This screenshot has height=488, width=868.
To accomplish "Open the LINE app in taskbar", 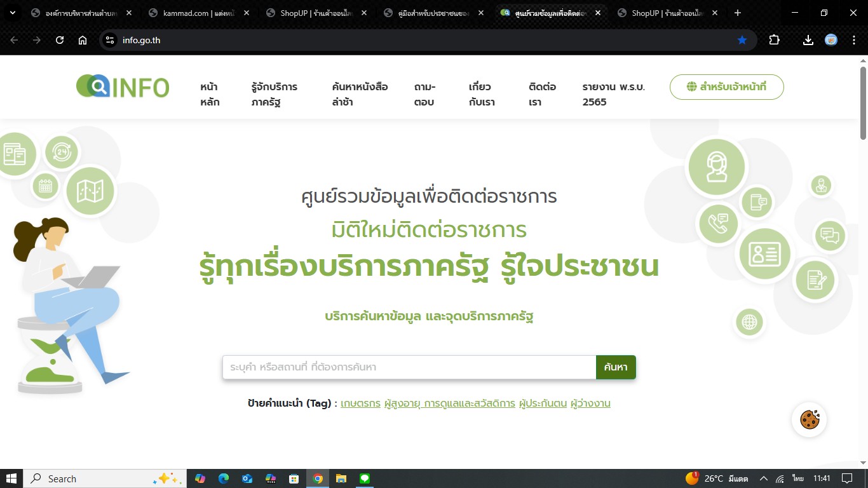I will click(365, 478).
